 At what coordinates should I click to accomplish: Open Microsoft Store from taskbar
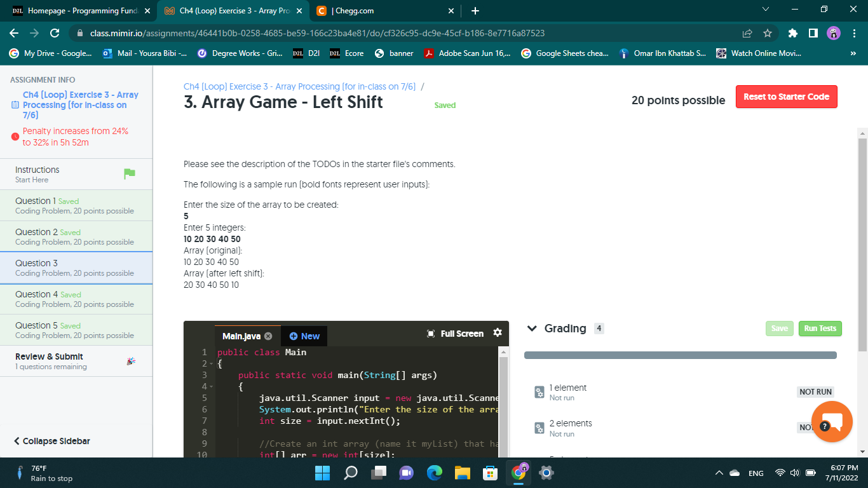[491, 473]
